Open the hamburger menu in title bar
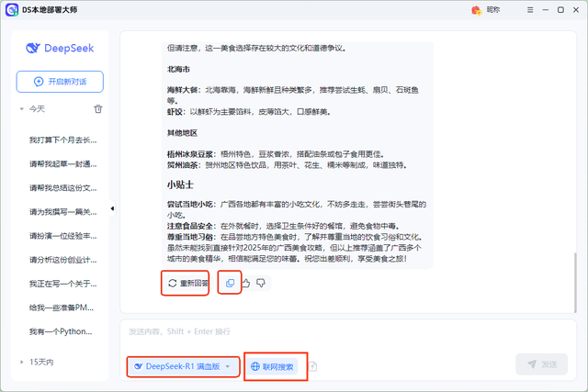The image size is (588, 392). tap(530, 10)
